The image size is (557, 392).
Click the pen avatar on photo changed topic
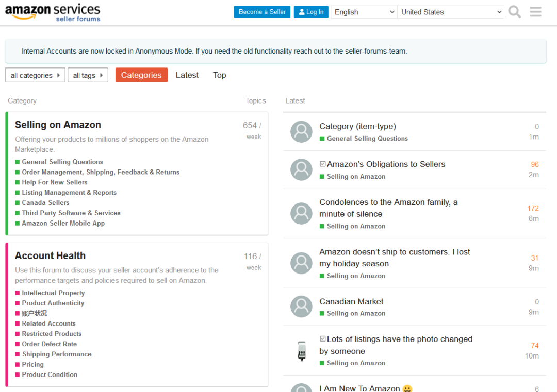click(301, 351)
